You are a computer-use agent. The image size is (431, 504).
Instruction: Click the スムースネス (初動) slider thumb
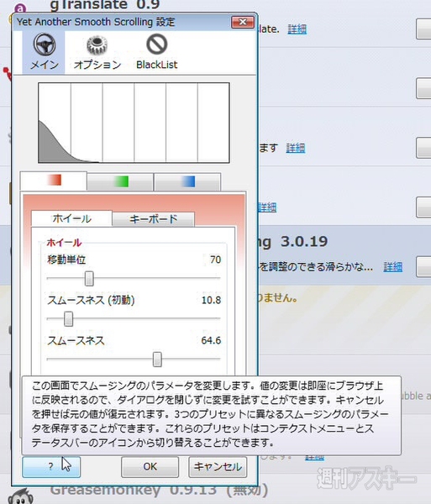tap(68, 319)
